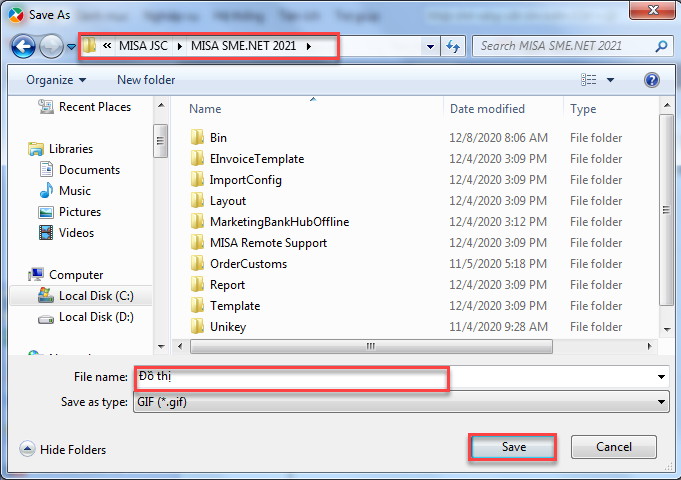Open the view options dropdown arrow

[610, 80]
